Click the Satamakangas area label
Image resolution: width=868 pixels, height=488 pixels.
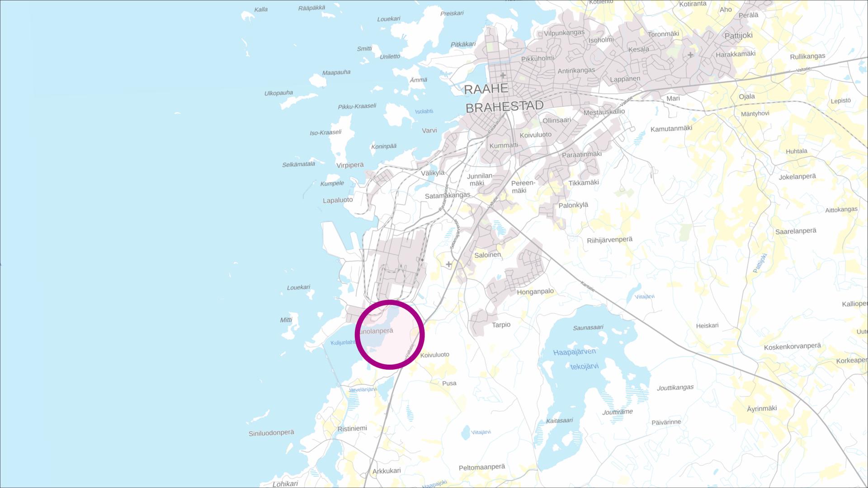(448, 196)
